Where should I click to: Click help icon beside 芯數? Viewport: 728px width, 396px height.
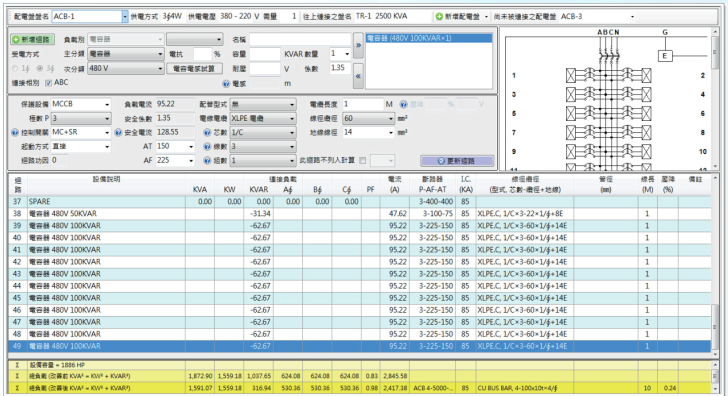click(207, 133)
